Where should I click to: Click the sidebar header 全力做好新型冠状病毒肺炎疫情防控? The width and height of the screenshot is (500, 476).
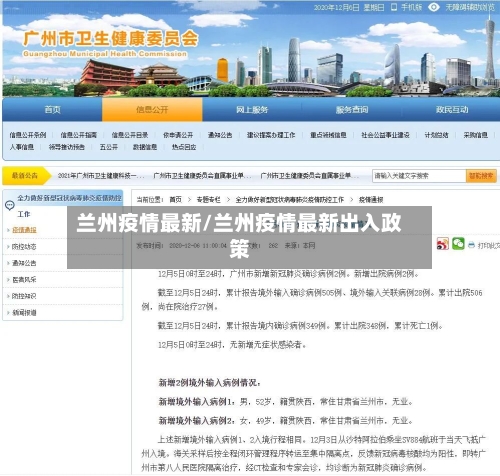(x=69, y=198)
